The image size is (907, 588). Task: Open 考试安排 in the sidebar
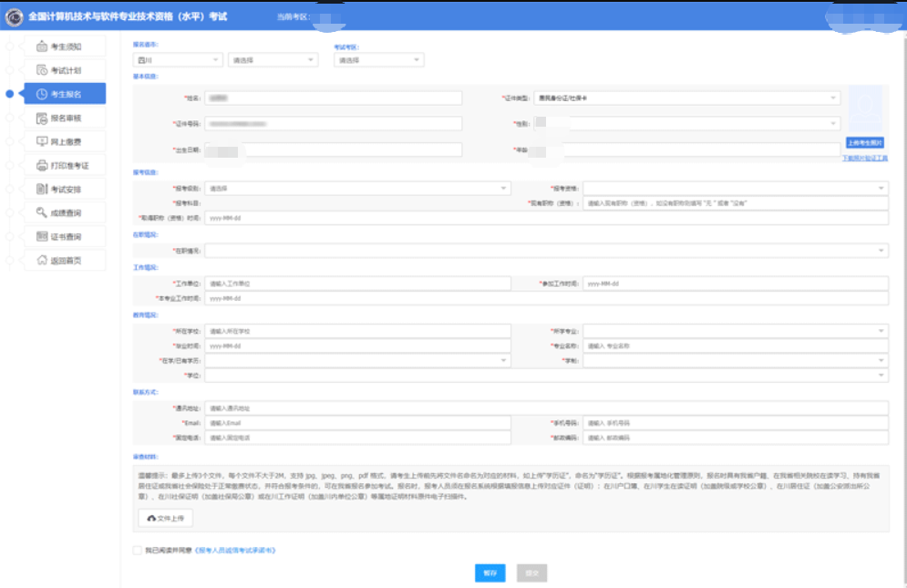(x=66, y=190)
